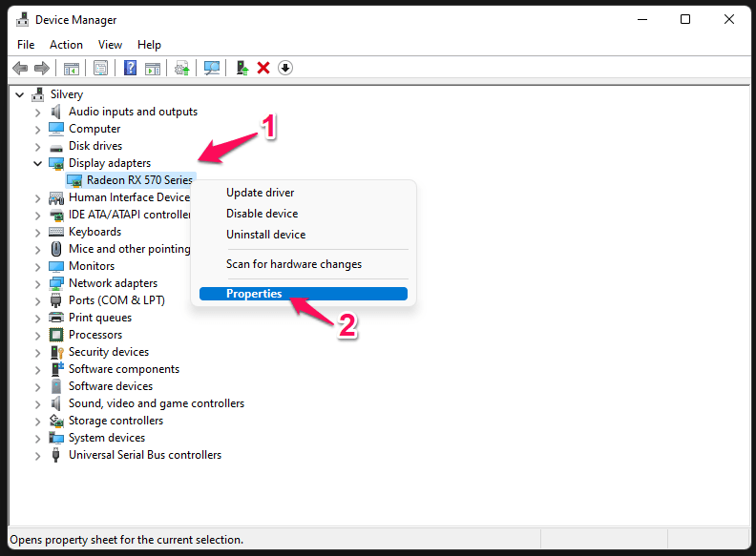The height and width of the screenshot is (556, 756).
Task: Open the blue Help question-mark toolbar icon
Action: [130, 68]
